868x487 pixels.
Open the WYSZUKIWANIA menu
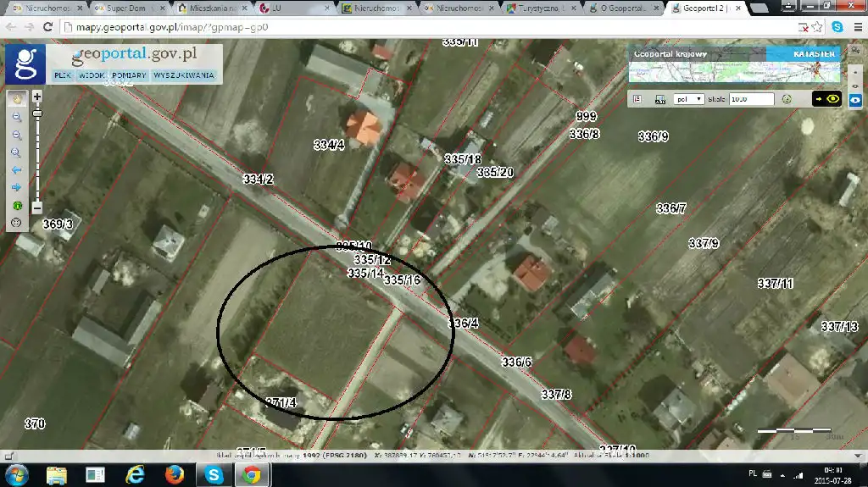point(184,75)
